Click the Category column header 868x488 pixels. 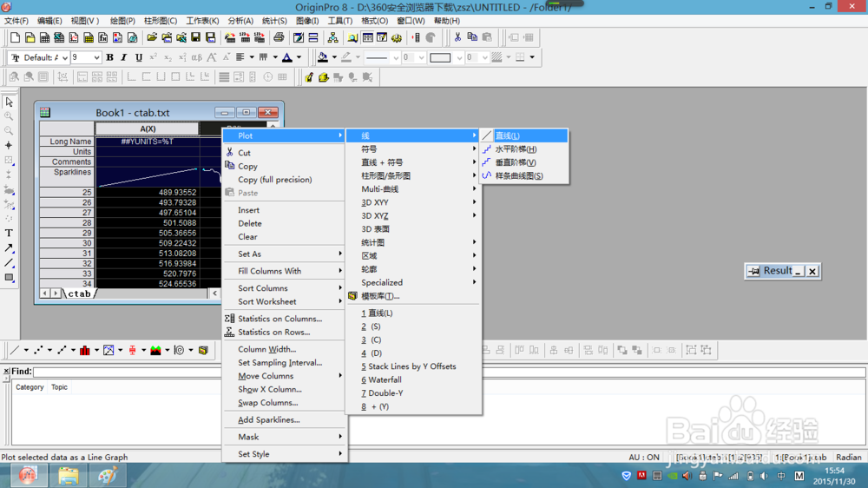pos(30,387)
